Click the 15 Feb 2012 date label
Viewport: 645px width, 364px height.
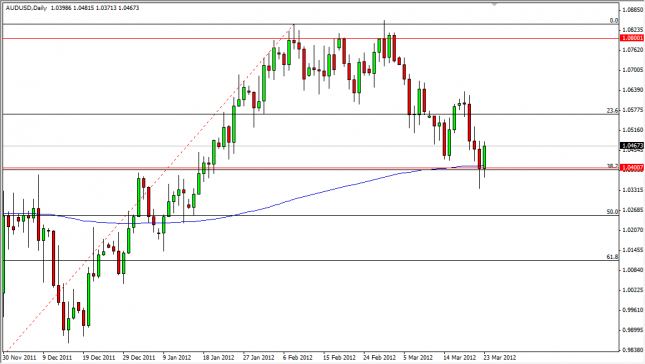(x=339, y=357)
